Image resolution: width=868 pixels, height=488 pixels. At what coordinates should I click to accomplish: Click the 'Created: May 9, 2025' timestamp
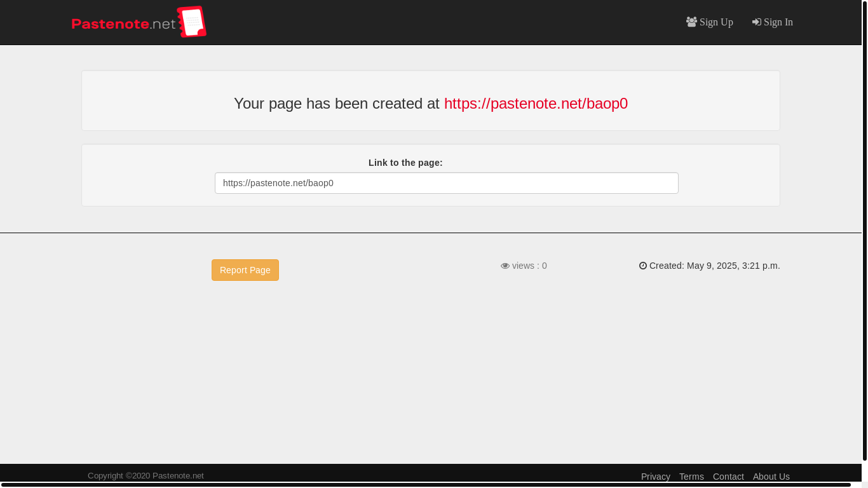click(x=715, y=266)
